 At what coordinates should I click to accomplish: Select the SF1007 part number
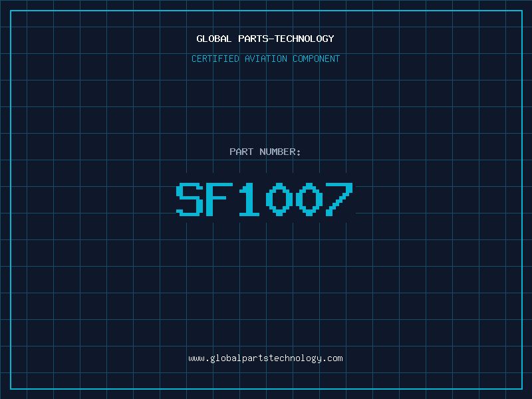(x=265, y=199)
